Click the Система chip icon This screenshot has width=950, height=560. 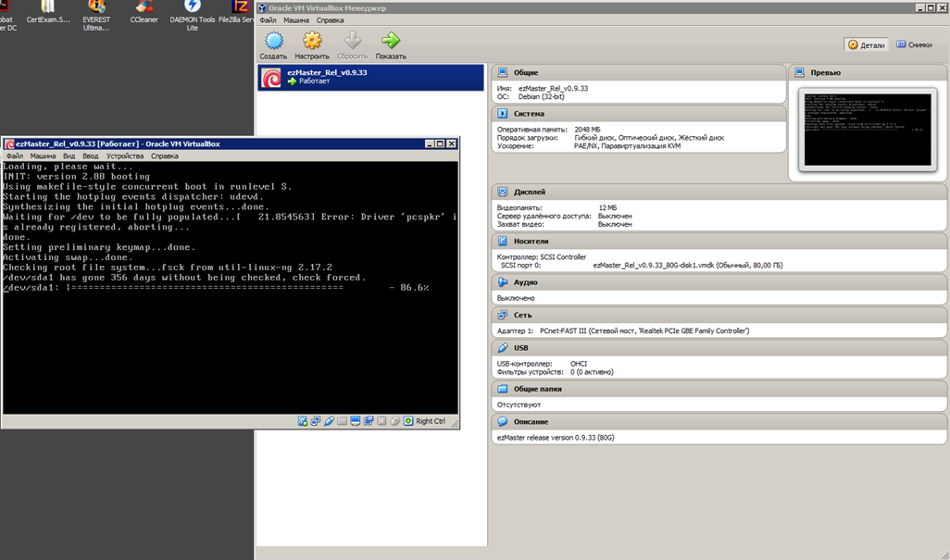502,113
